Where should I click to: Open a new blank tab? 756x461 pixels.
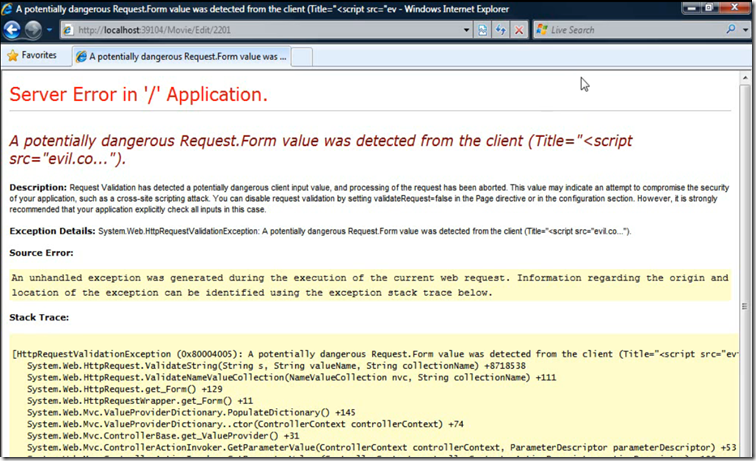point(302,57)
